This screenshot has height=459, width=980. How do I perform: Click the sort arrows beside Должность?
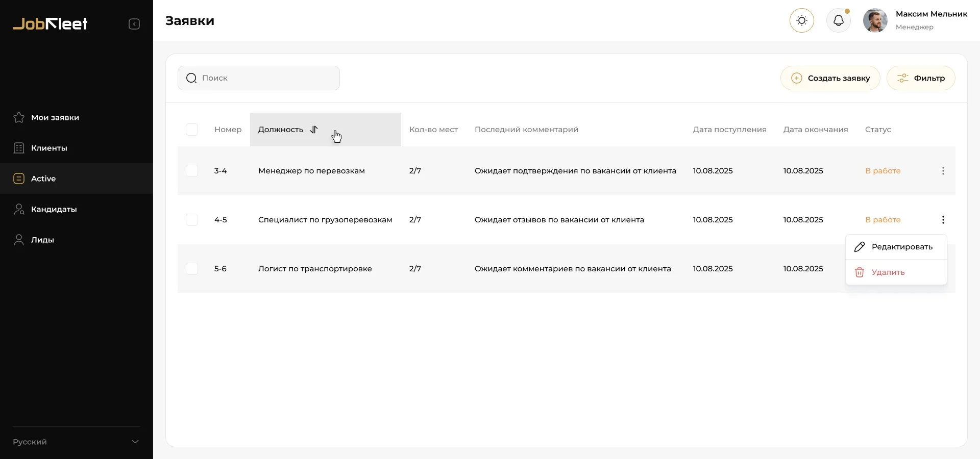pyautogui.click(x=314, y=130)
